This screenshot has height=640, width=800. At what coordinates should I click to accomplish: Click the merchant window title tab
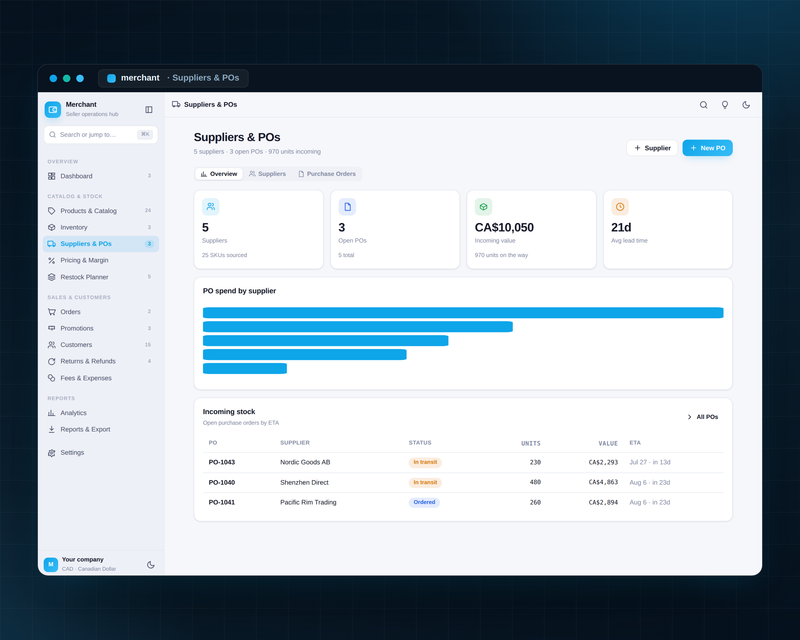(x=173, y=78)
